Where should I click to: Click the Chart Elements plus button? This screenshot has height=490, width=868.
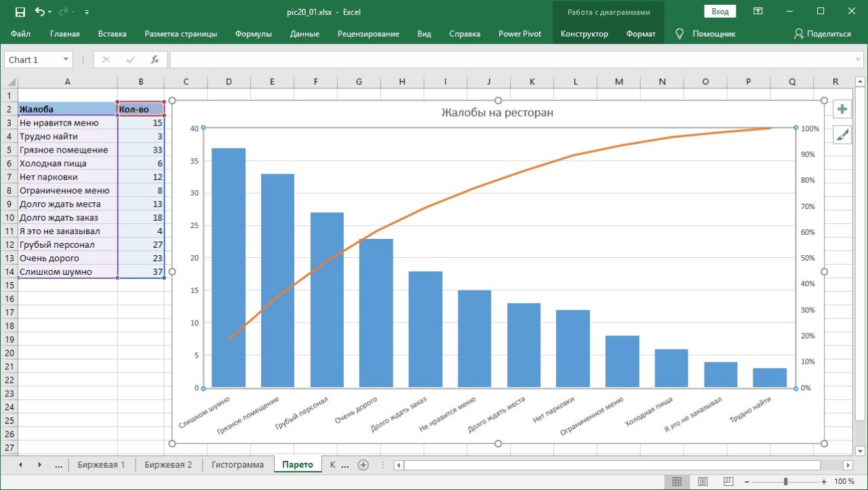[x=842, y=109]
